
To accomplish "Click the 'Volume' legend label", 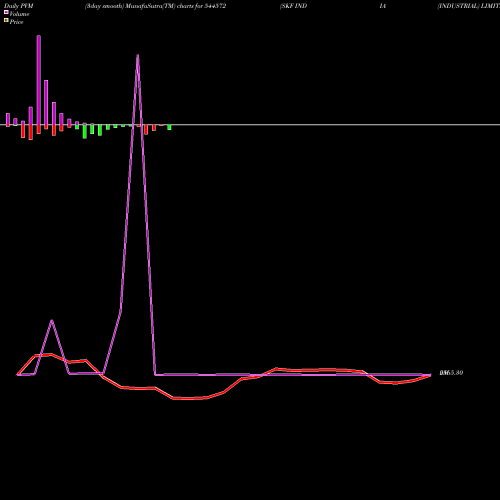I will [19, 14].
